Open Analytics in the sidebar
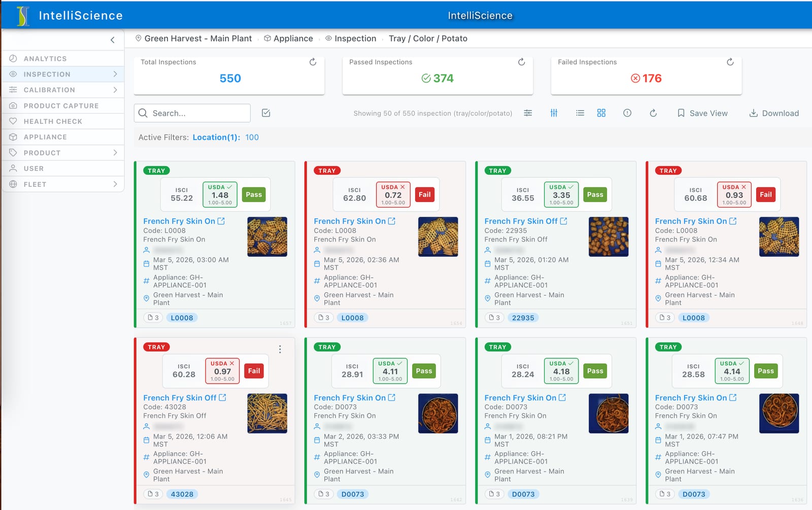This screenshot has width=812, height=510. pos(63,58)
